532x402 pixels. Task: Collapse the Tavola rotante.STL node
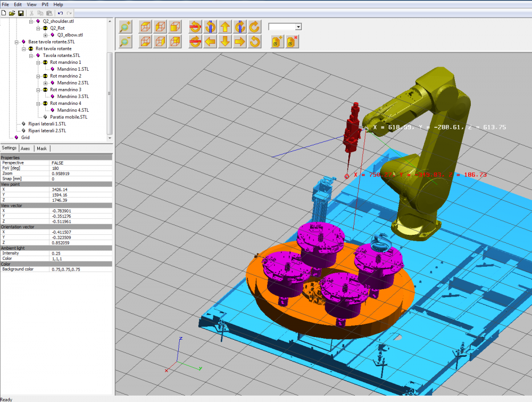coord(31,56)
